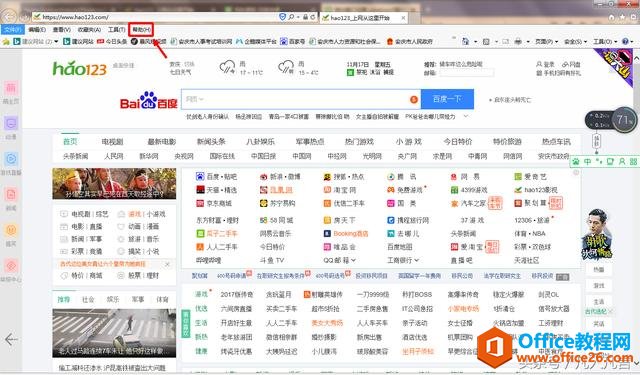Open the 新浪·微博 site link
The height and width of the screenshot is (375, 640).
point(280,177)
